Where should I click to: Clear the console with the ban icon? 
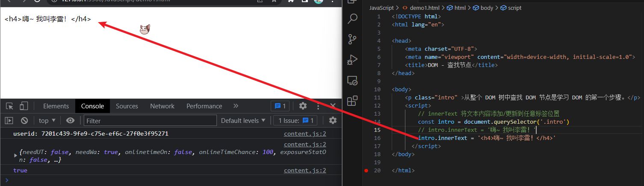point(24,121)
